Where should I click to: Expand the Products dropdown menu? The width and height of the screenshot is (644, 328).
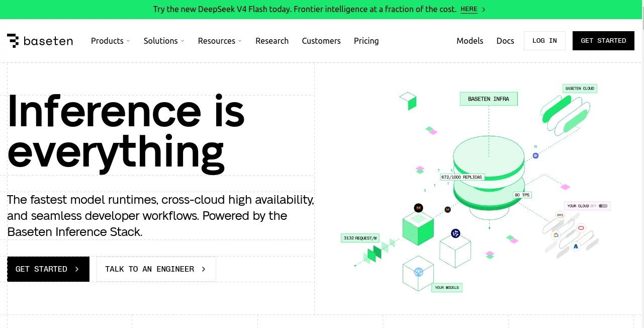pos(110,41)
